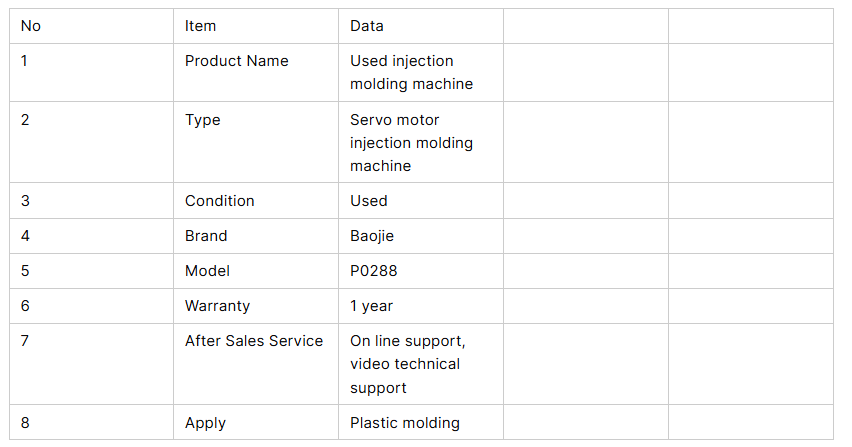Click the 'Used' data cell
The image size is (852, 447).
(369, 201)
